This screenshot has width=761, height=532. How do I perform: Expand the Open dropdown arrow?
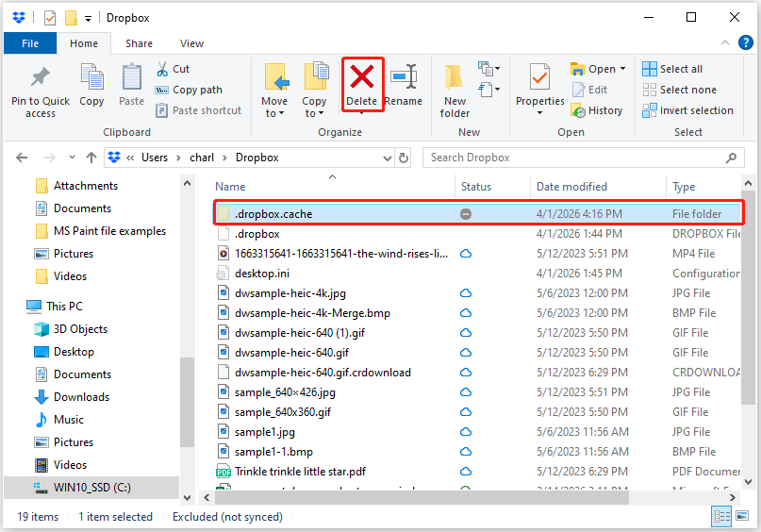point(622,69)
